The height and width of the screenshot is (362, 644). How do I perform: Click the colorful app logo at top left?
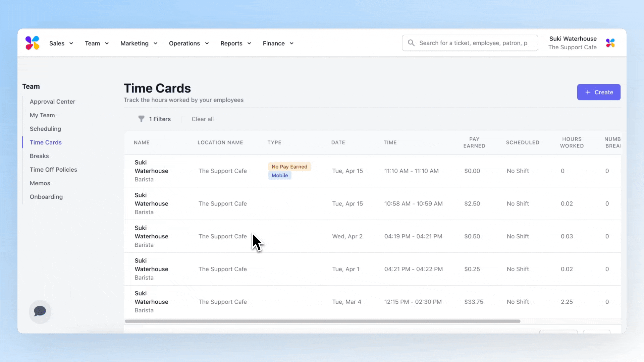coord(32,43)
